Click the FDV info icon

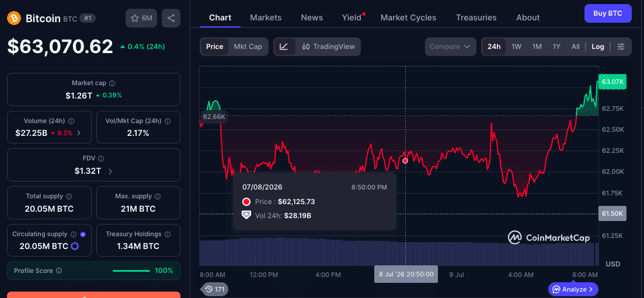coord(101,159)
